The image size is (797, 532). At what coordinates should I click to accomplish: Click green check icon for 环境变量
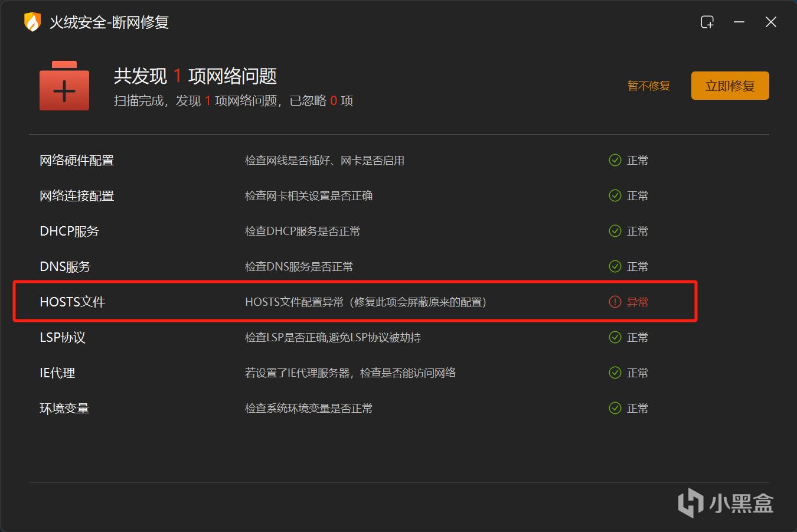[615, 408]
